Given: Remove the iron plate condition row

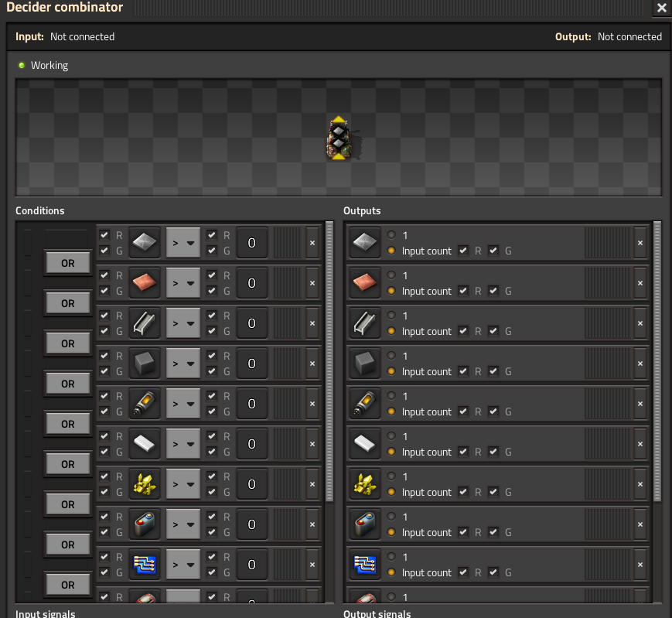Looking at the screenshot, I should pyautogui.click(x=312, y=243).
